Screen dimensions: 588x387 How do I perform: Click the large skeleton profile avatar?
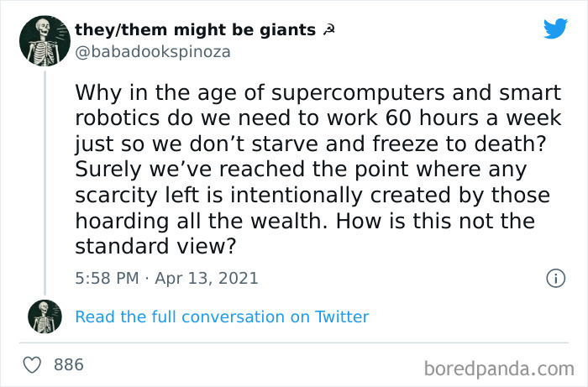[45, 40]
